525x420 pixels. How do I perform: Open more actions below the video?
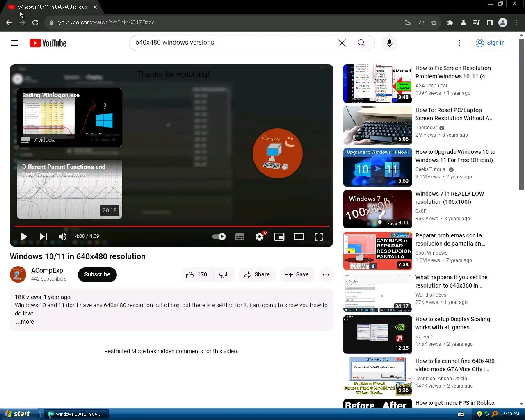coord(326,275)
